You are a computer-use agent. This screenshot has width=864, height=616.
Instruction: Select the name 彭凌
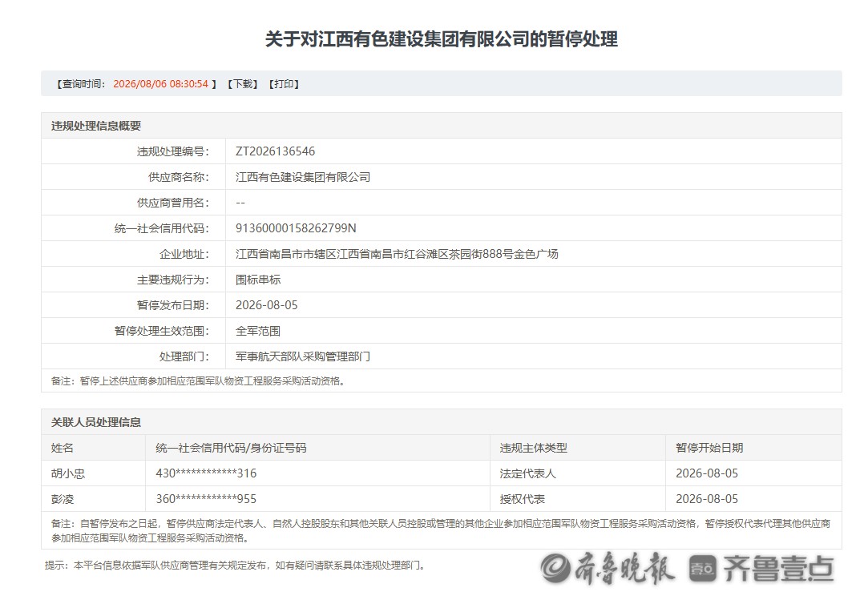pyautogui.click(x=63, y=499)
